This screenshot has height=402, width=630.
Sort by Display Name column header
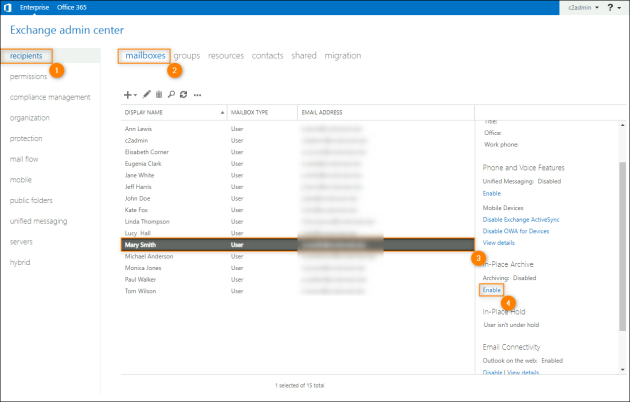[174, 112]
